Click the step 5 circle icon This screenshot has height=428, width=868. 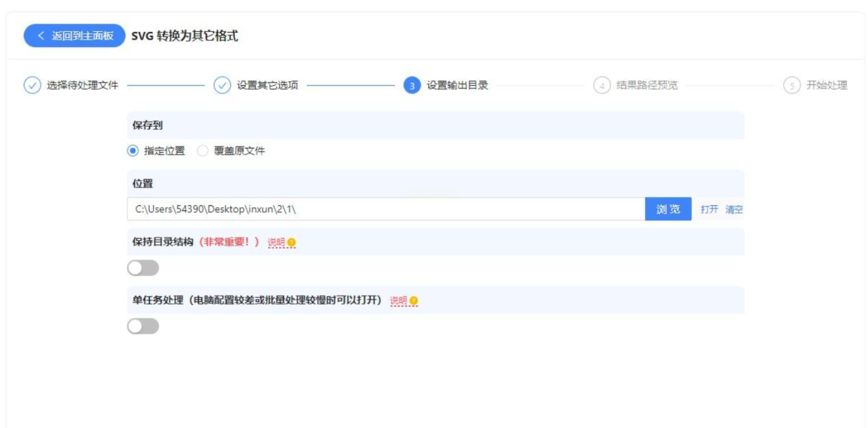(792, 86)
